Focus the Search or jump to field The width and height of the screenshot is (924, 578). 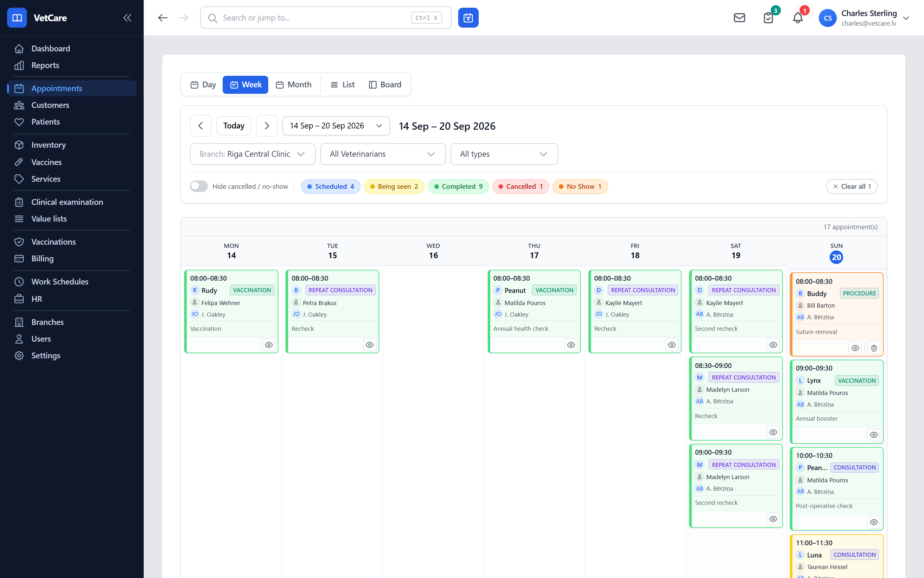pyautogui.click(x=326, y=18)
